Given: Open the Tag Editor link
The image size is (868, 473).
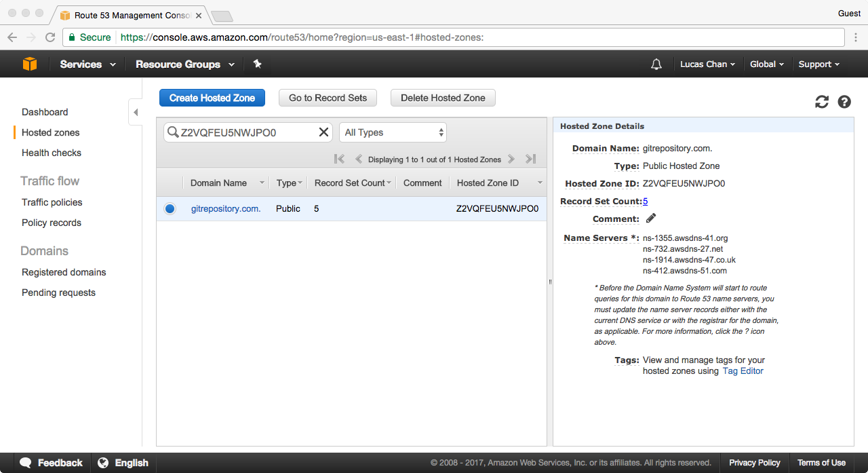Looking at the screenshot, I should click(743, 371).
